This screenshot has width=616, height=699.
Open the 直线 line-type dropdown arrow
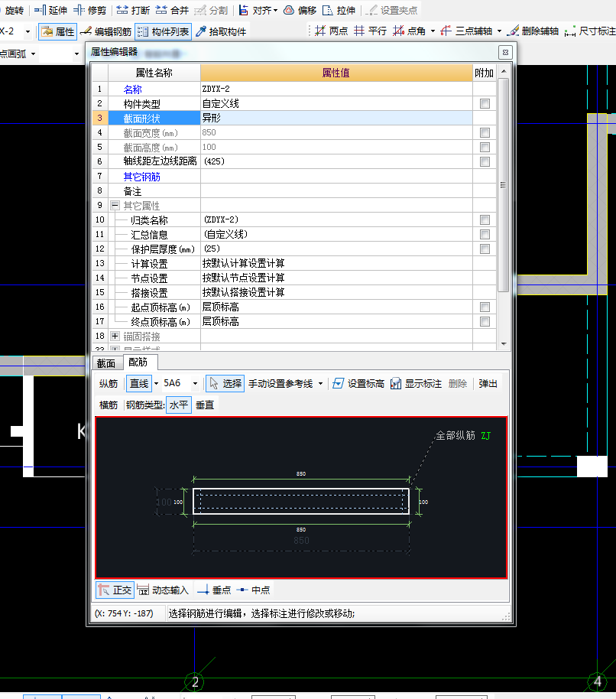pos(156,383)
